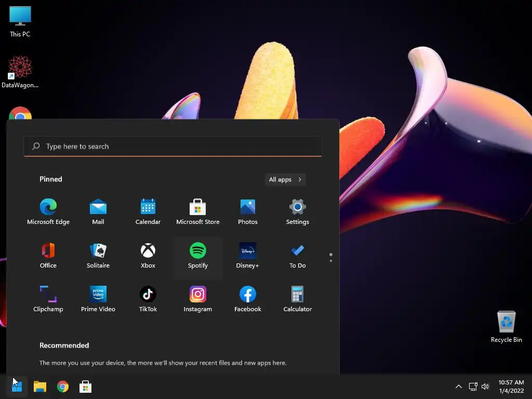Select the Recycle Bin desktop icon
The image size is (532, 399).
pos(506,327)
